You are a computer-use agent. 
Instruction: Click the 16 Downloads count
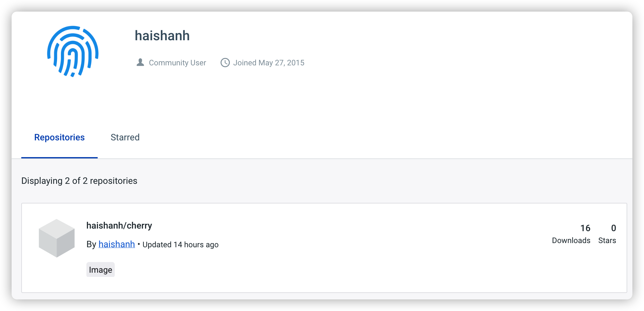[585, 228]
